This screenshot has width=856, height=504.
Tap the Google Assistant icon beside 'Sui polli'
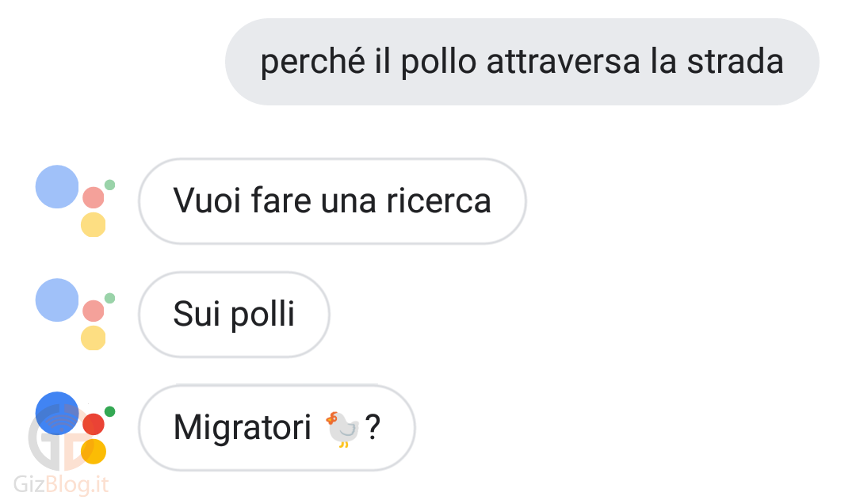pos(75,314)
